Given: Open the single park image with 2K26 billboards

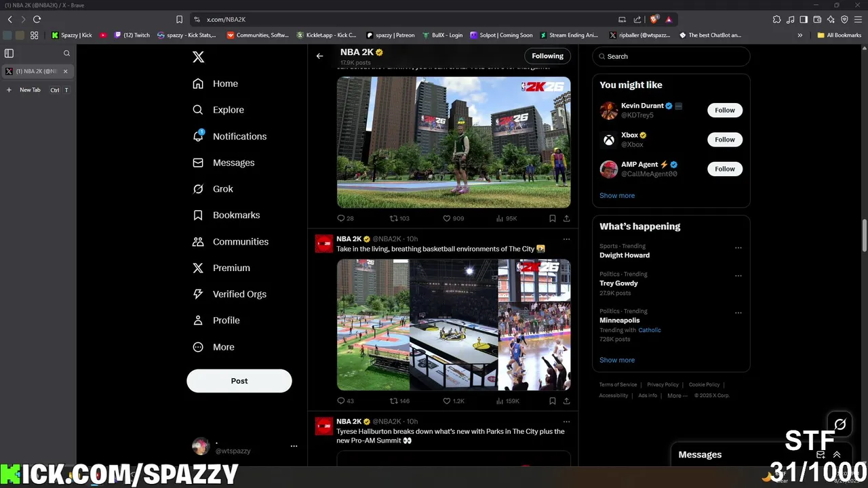Looking at the screenshot, I should click(x=454, y=142).
